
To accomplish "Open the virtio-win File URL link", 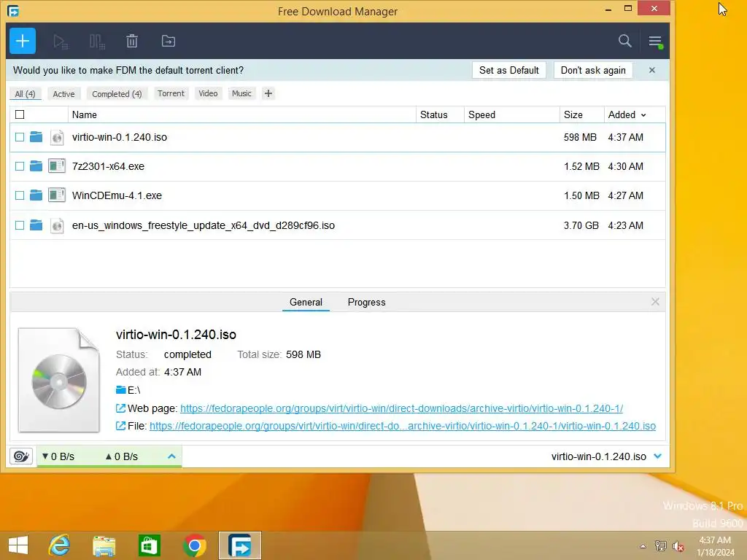I will tap(403, 426).
